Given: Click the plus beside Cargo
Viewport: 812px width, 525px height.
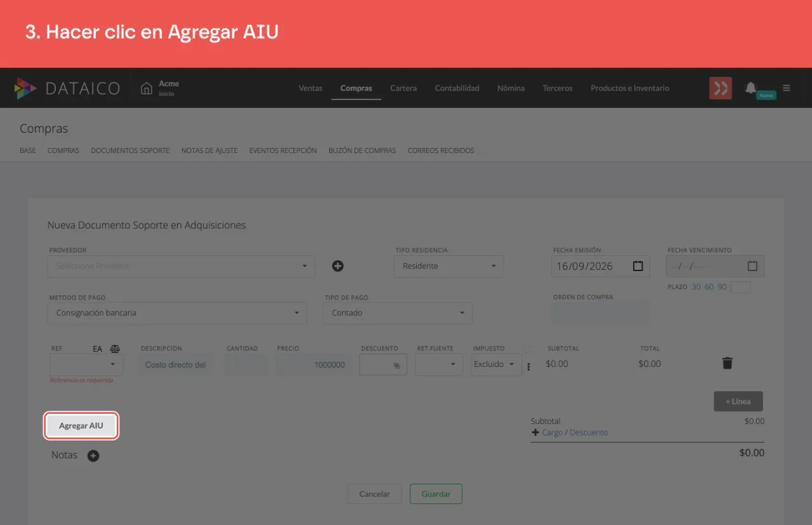Looking at the screenshot, I should [535, 432].
